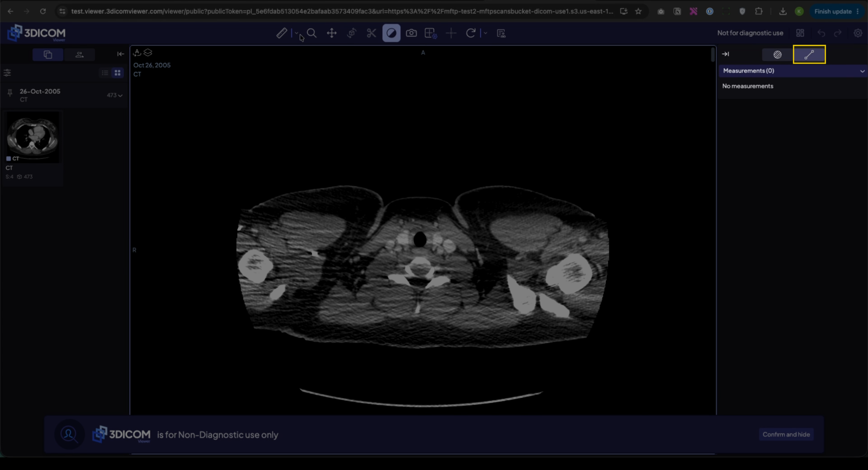Open the CT series thumbnail
Screen dimensions: 868x470
pos(32,137)
